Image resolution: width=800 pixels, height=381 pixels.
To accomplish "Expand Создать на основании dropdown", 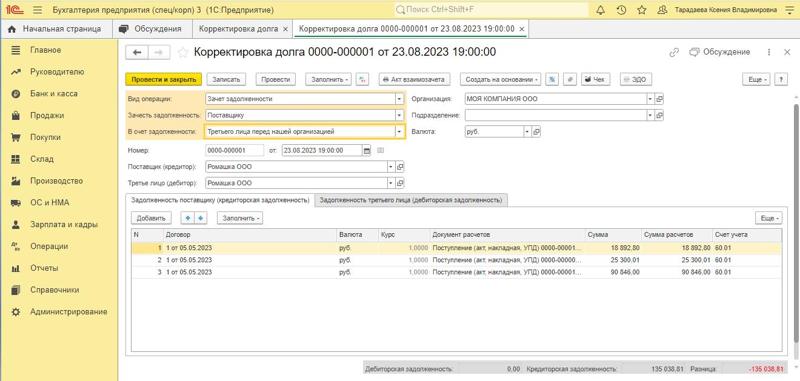I will click(x=501, y=80).
